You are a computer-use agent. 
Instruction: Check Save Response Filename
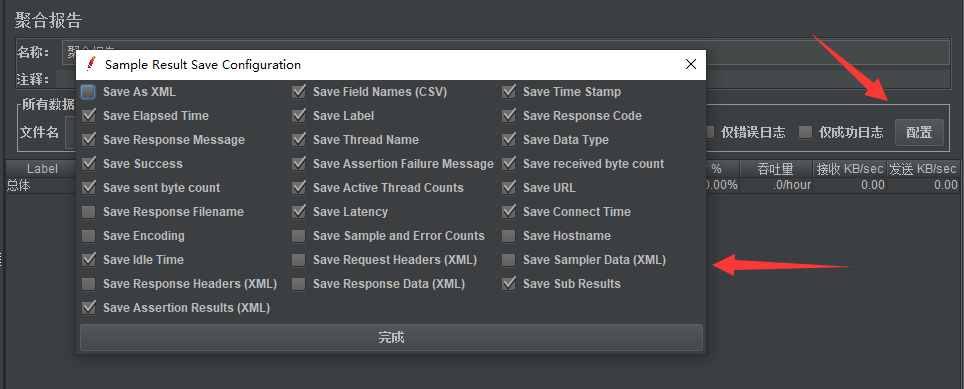click(89, 212)
